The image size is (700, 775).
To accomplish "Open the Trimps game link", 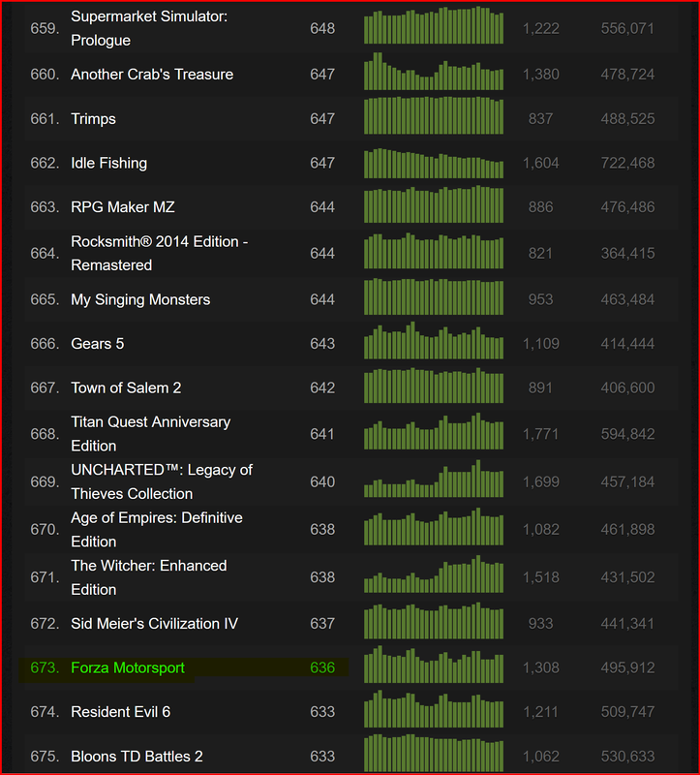I will click(93, 118).
